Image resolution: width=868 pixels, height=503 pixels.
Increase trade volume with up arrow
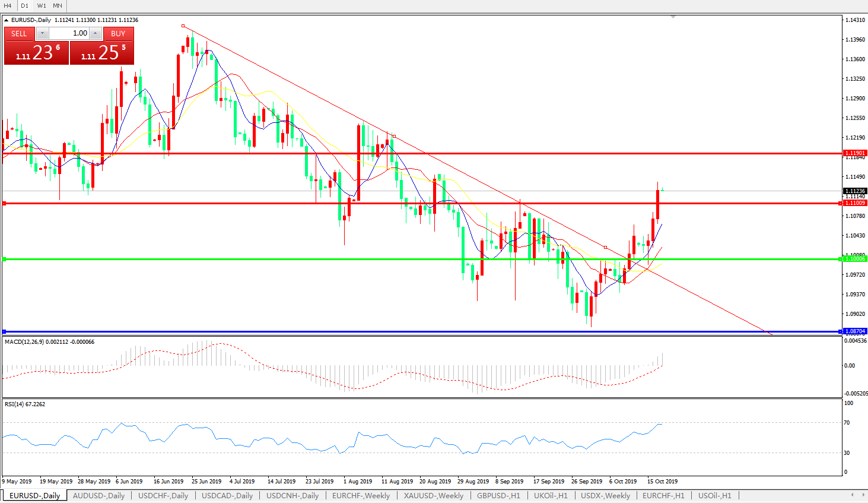tap(95, 34)
